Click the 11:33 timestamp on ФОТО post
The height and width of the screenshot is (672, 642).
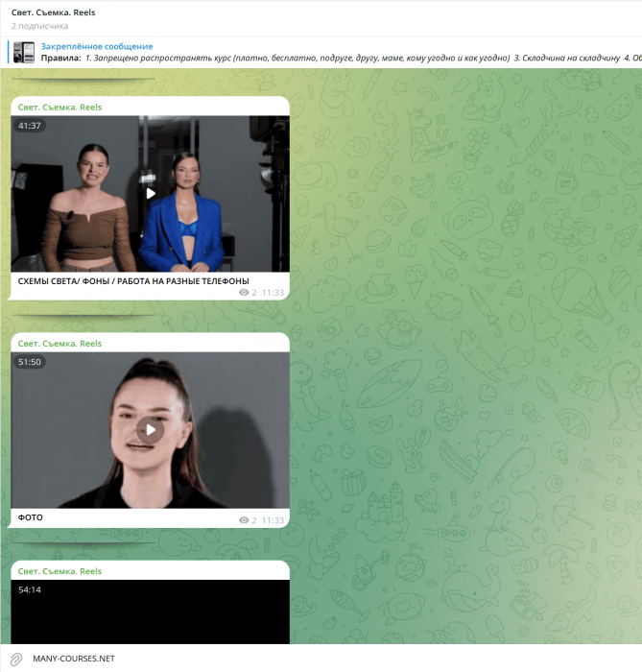pyautogui.click(x=273, y=519)
